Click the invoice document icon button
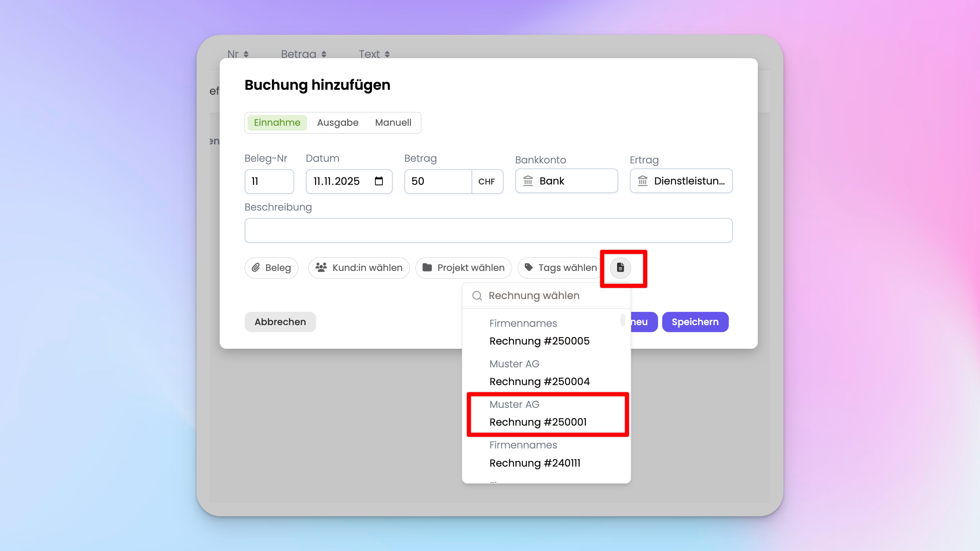This screenshot has width=980, height=551. click(x=620, y=268)
